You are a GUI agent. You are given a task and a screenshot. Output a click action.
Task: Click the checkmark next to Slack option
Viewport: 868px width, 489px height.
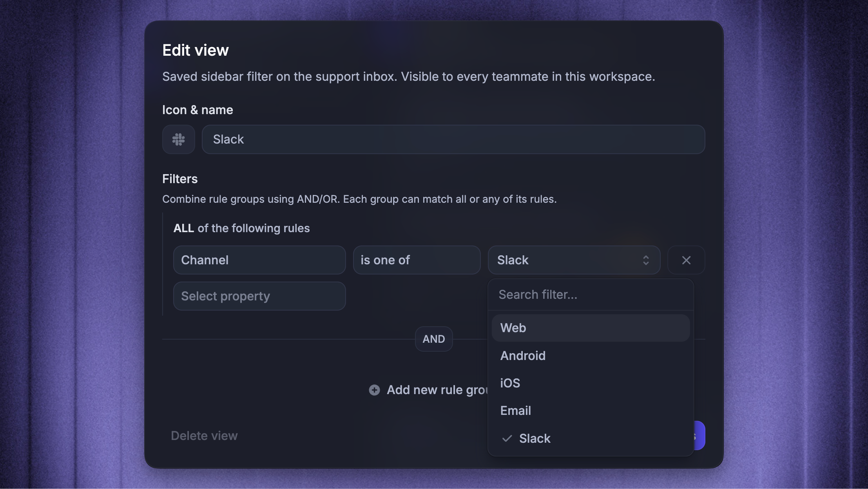coord(507,438)
